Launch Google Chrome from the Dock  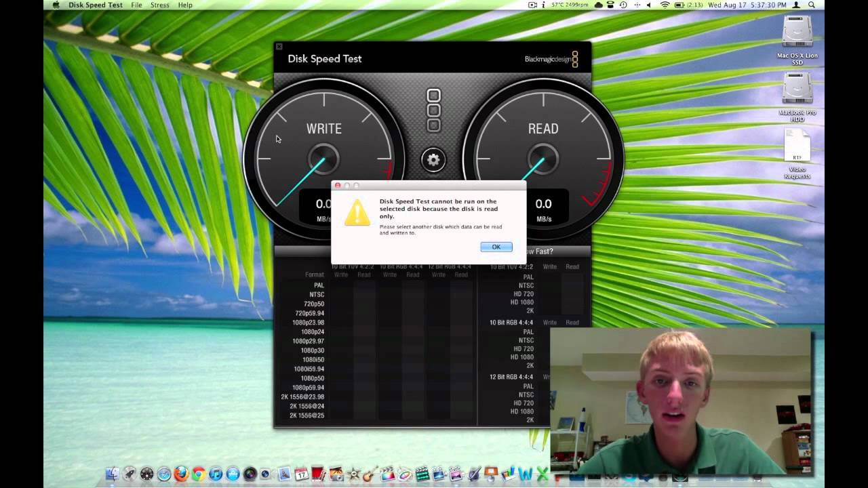click(x=199, y=474)
